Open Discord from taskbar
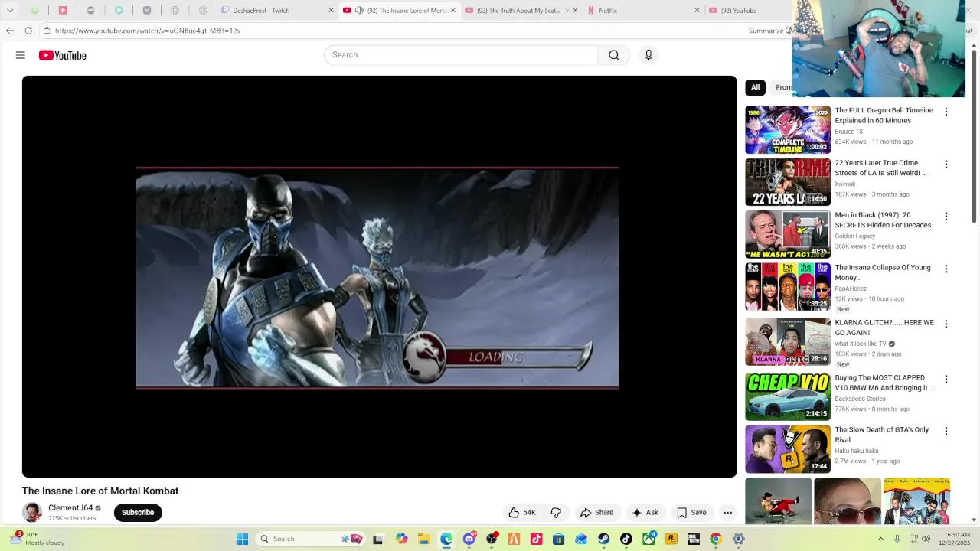Screen dimensions: 980x551 click(469, 539)
